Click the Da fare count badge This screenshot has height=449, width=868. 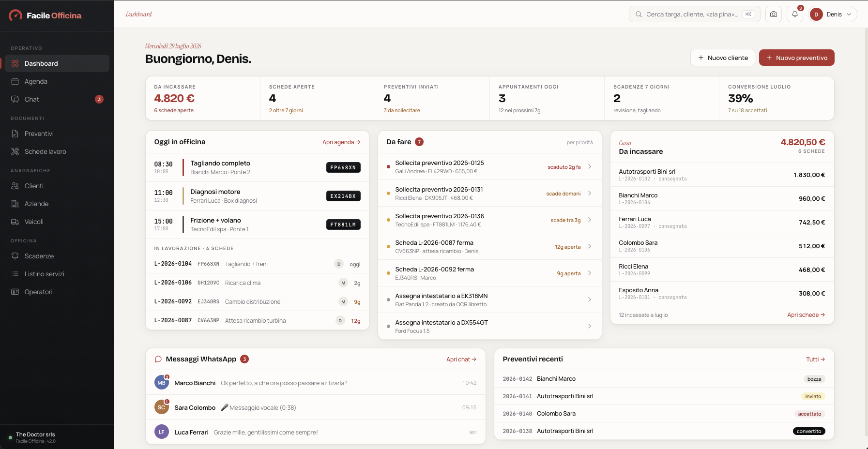click(419, 142)
